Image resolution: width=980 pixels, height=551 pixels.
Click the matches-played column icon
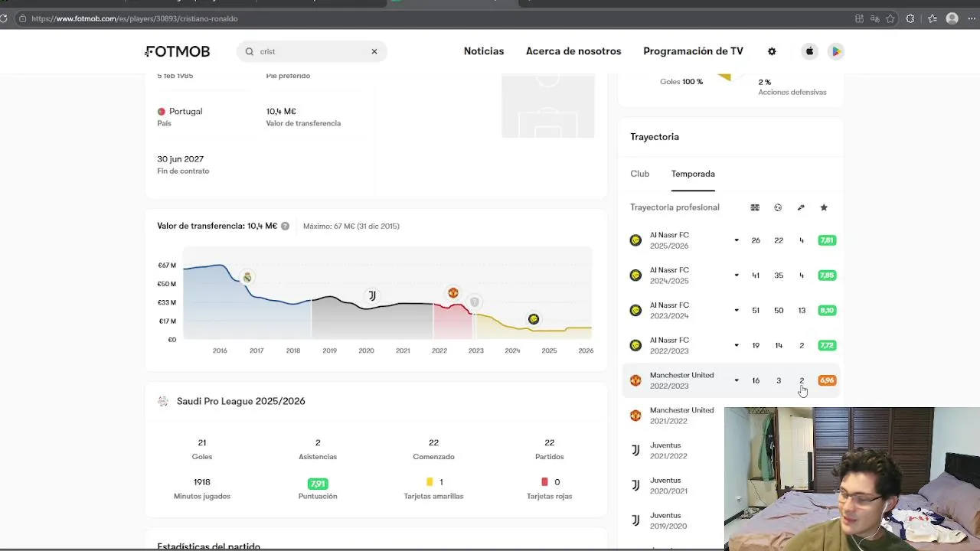[755, 207]
